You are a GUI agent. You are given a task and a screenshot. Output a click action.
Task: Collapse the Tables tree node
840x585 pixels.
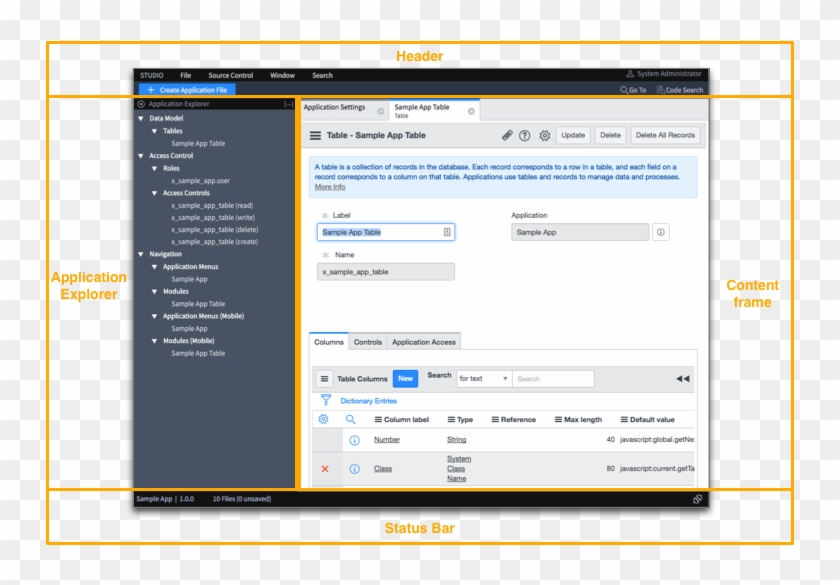point(154,131)
